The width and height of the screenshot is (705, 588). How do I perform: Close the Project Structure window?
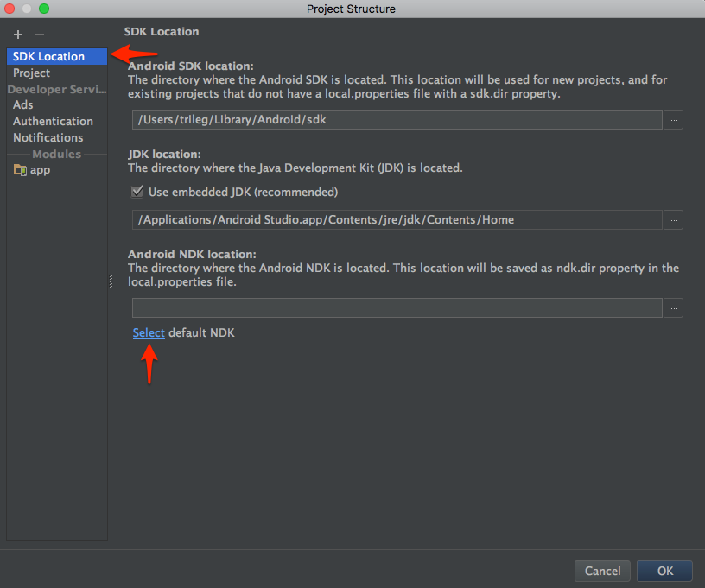tap(10, 9)
